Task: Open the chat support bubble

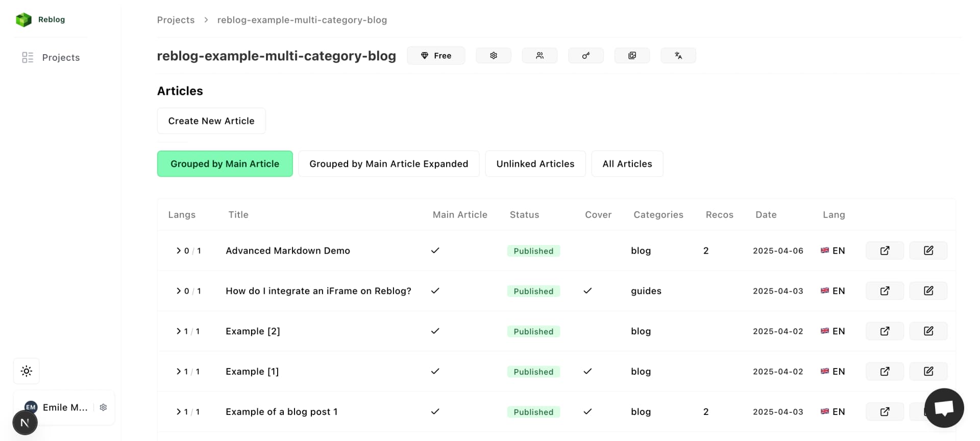Action: [944, 408]
